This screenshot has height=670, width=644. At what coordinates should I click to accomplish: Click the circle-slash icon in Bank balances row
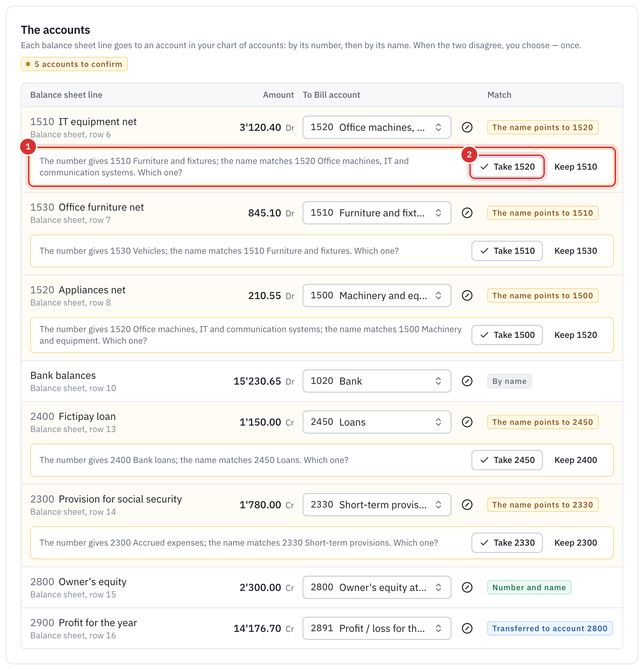pos(467,381)
